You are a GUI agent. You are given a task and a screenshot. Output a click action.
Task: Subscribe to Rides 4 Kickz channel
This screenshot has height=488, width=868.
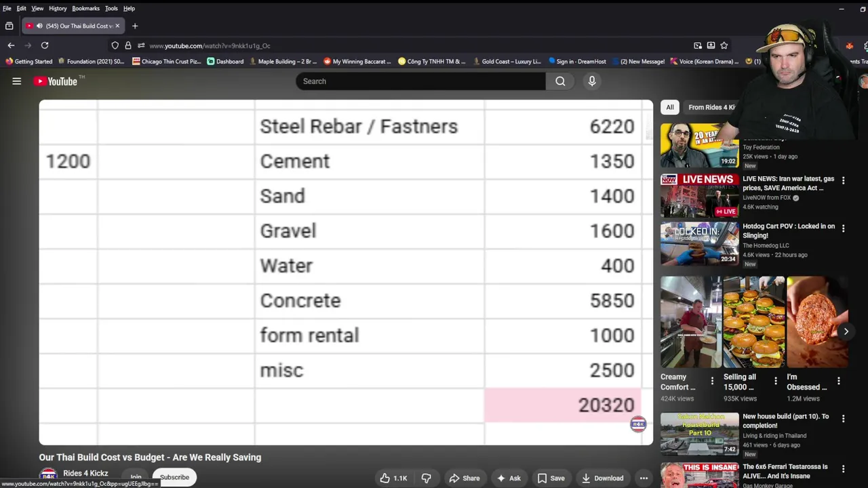click(174, 477)
